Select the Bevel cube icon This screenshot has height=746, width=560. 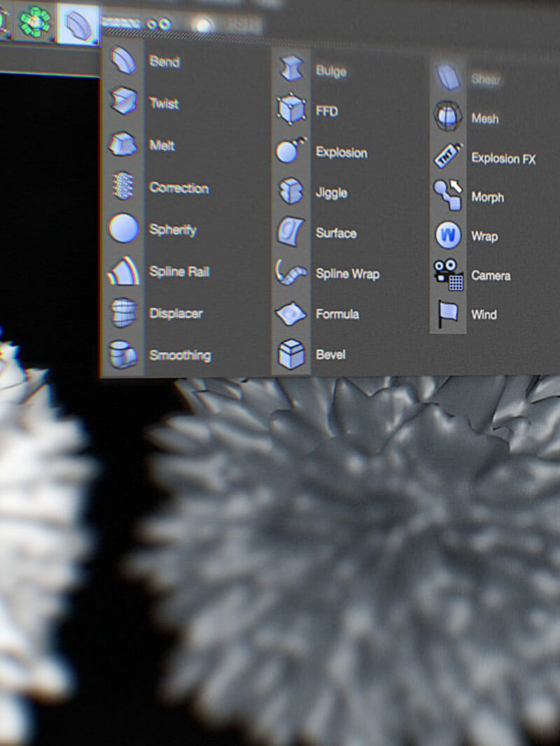(x=290, y=354)
